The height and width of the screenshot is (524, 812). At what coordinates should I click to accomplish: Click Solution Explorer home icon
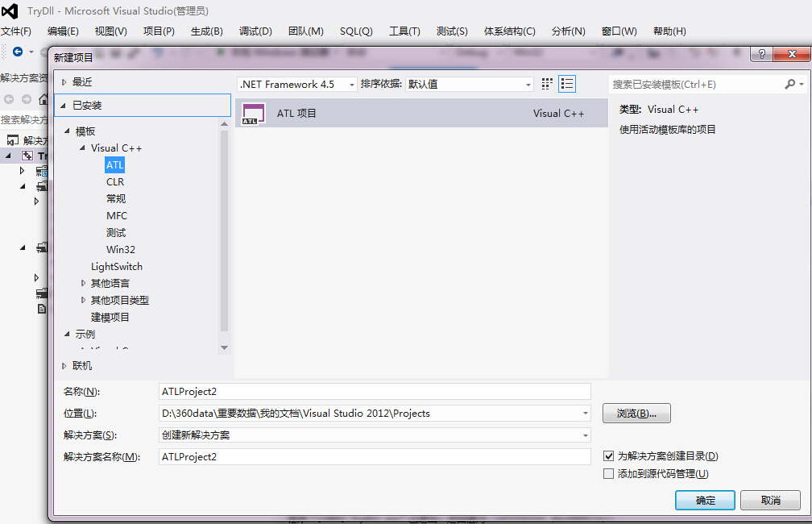[43, 99]
